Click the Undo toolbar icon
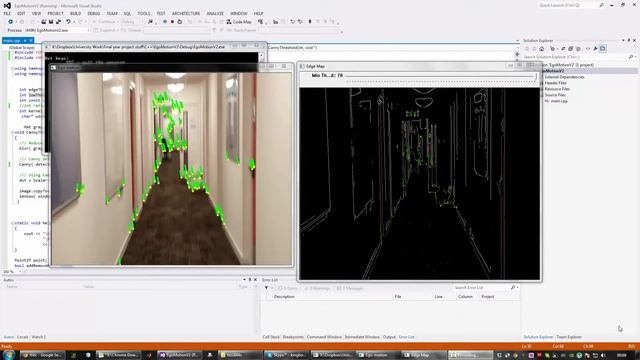640x360 pixels. coord(68,22)
